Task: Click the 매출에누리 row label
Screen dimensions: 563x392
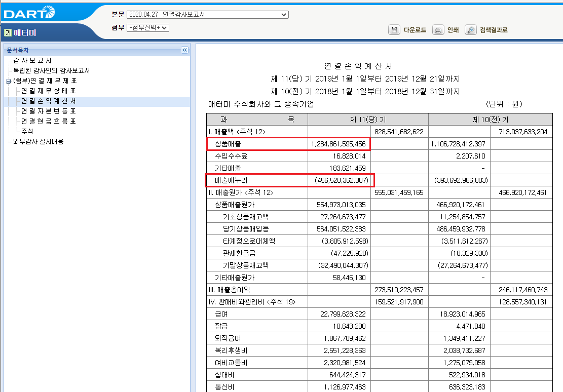Action: (x=231, y=180)
